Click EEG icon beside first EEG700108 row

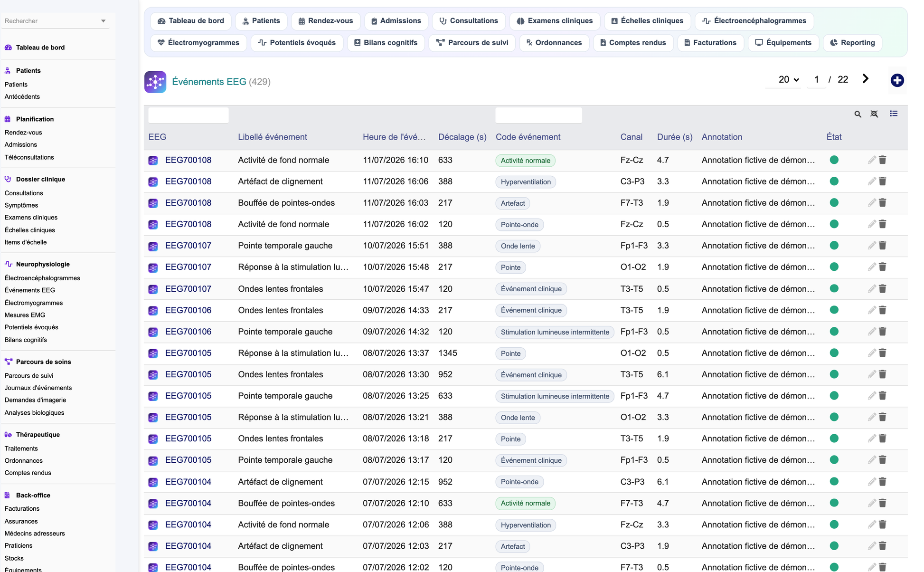(153, 161)
